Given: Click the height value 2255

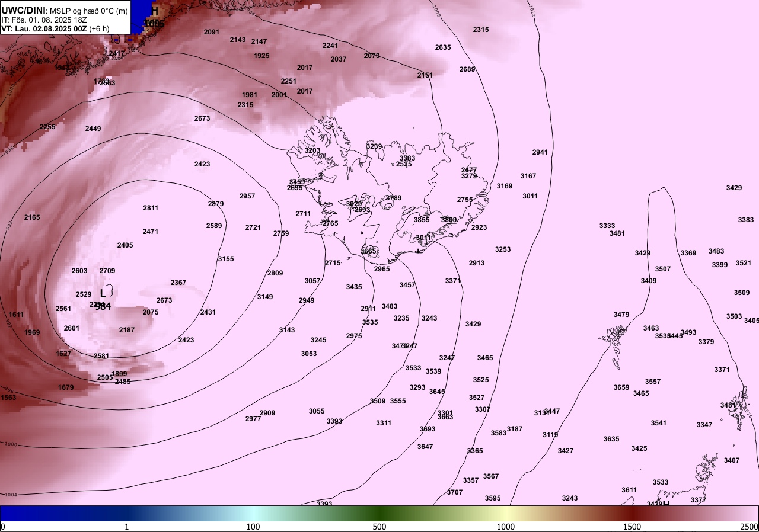Looking at the screenshot, I should coord(48,127).
